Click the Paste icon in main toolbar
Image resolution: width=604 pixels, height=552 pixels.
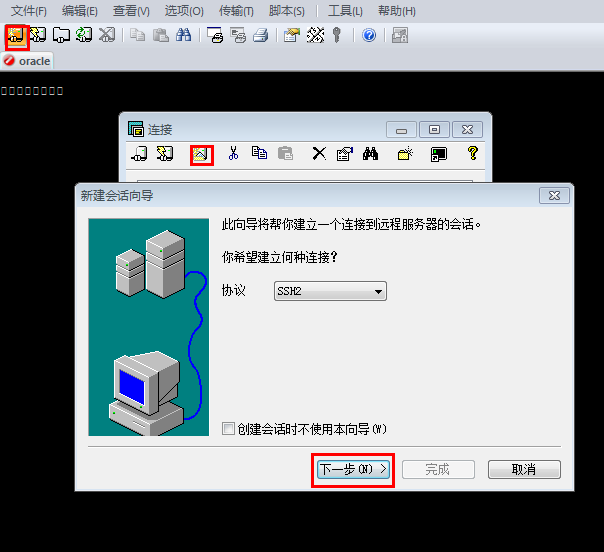pyautogui.click(x=161, y=35)
